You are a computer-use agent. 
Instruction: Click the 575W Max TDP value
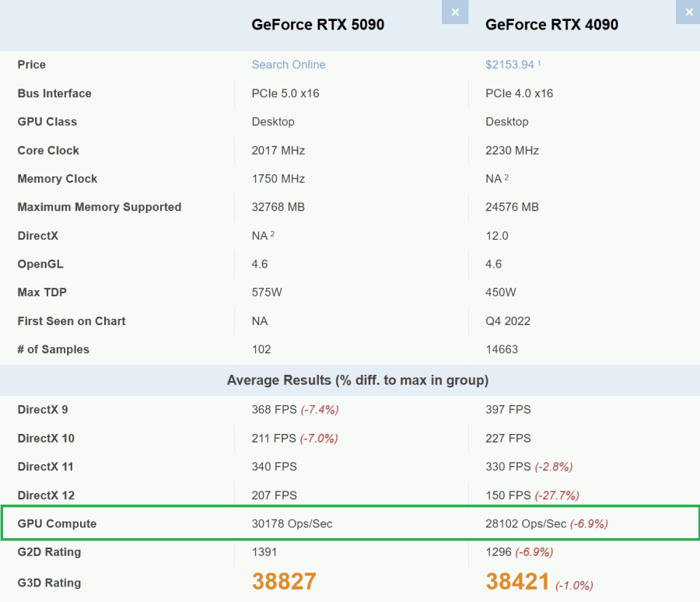(267, 292)
